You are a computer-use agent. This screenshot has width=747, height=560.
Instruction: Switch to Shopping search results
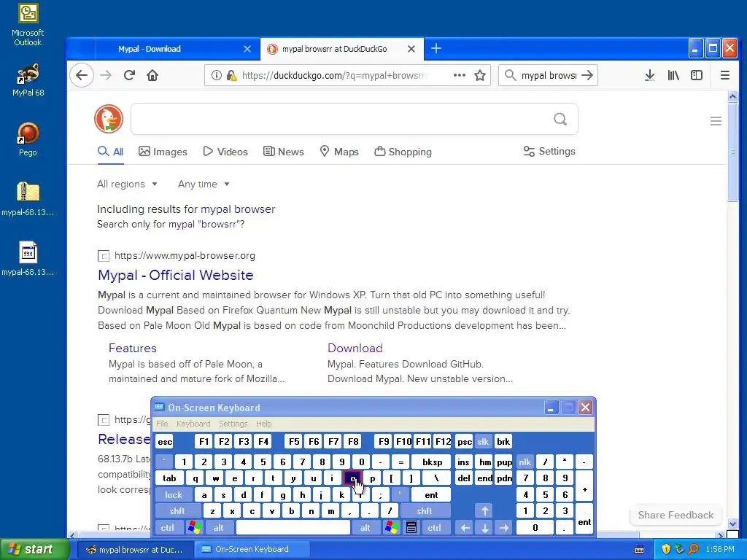(x=403, y=152)
